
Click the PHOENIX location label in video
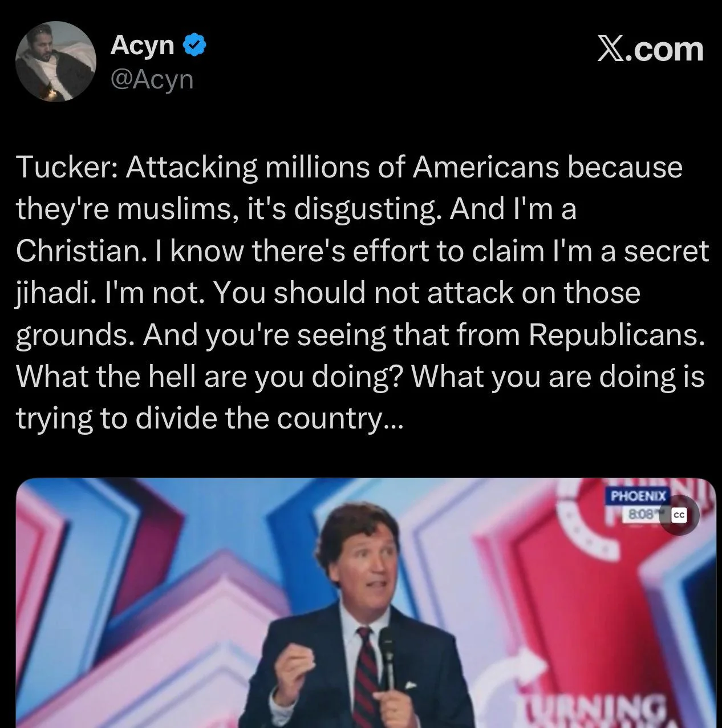(x=638, y=496)
